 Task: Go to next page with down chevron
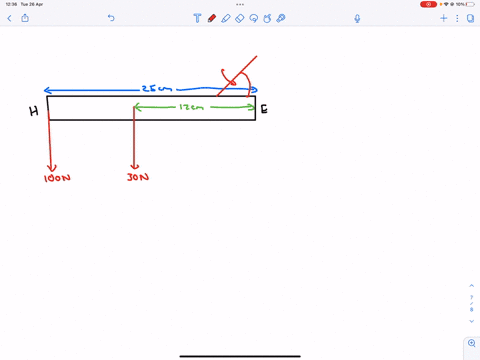pos(471,321)
